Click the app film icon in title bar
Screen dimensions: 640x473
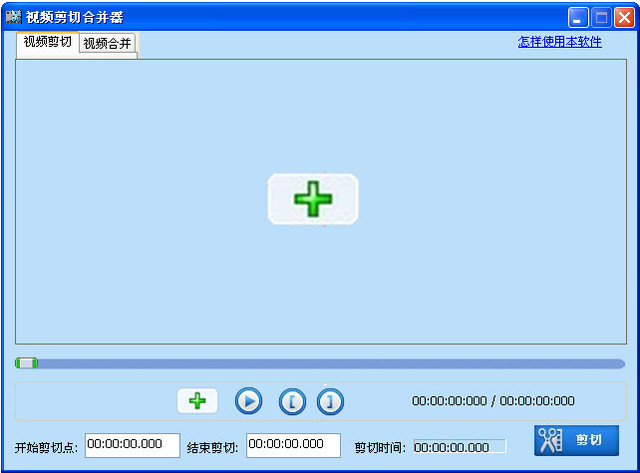tap(14, 17)
